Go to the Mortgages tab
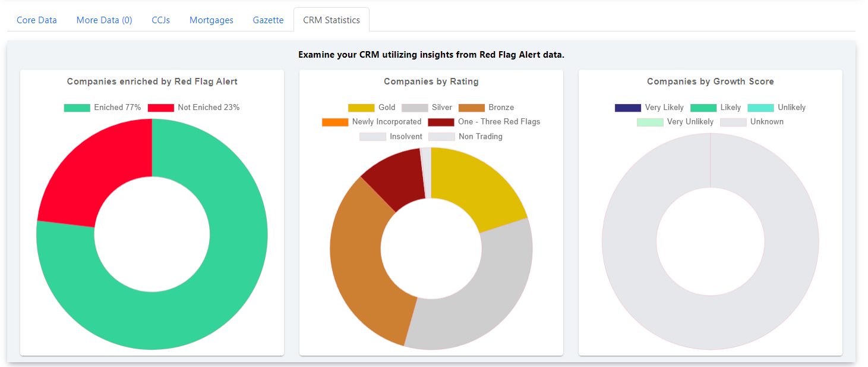This screenshot has height=367, width=868. pyautogui.click(x=212, y=20)
